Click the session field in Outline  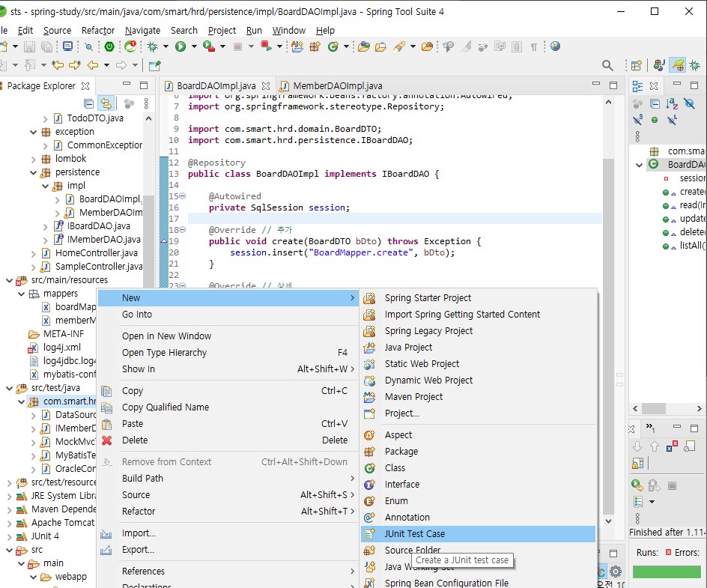click(692, 178)
